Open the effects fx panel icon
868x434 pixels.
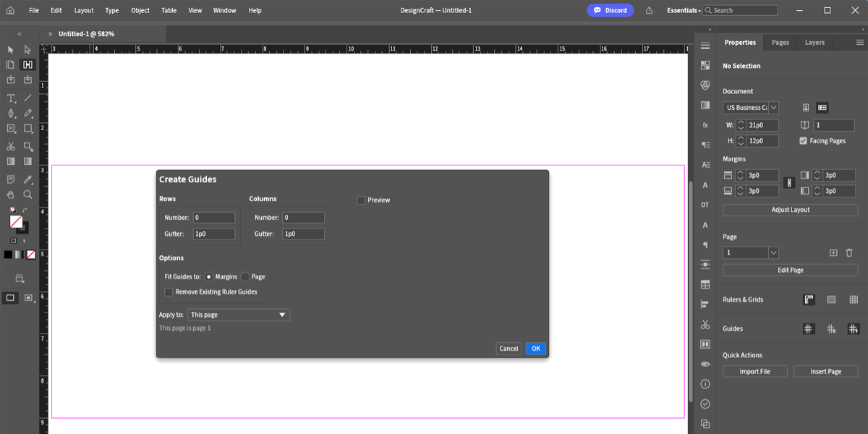coord(705,125)
